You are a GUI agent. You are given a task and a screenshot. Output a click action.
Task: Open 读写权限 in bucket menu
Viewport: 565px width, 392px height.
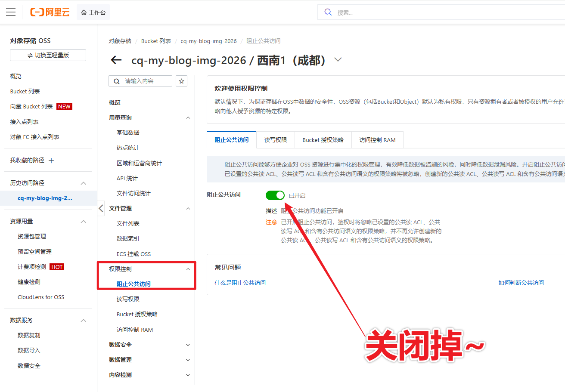(128, 299)
